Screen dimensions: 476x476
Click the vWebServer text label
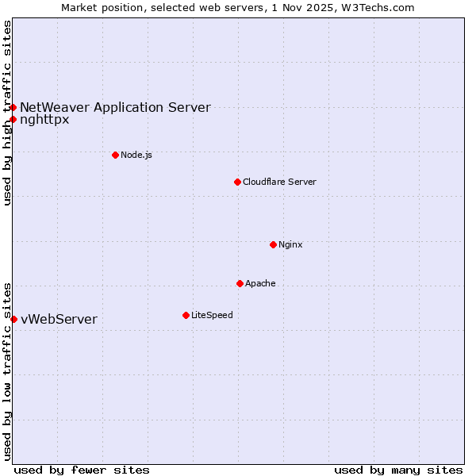pos(59,319)
